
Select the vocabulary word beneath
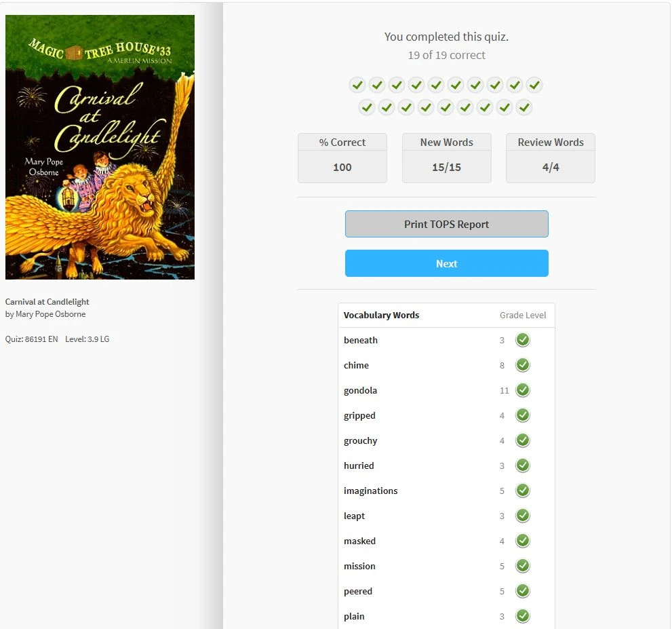(361, 340)
